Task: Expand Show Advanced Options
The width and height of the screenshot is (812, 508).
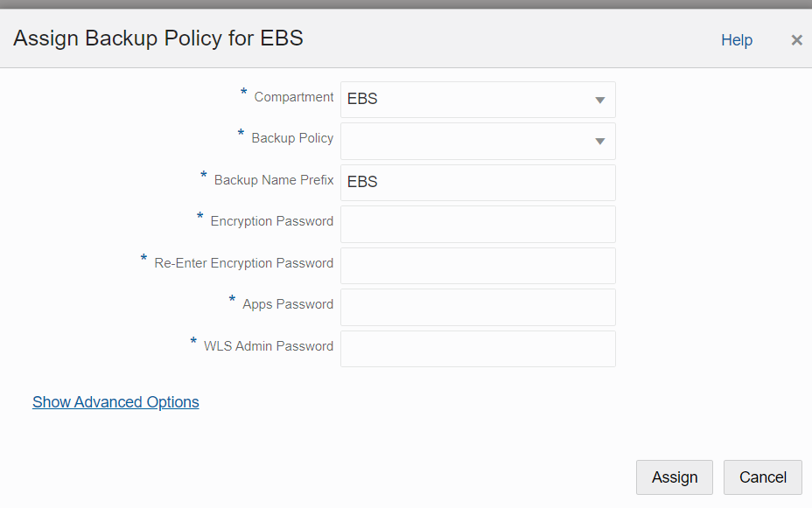Action: coord(115,402)
